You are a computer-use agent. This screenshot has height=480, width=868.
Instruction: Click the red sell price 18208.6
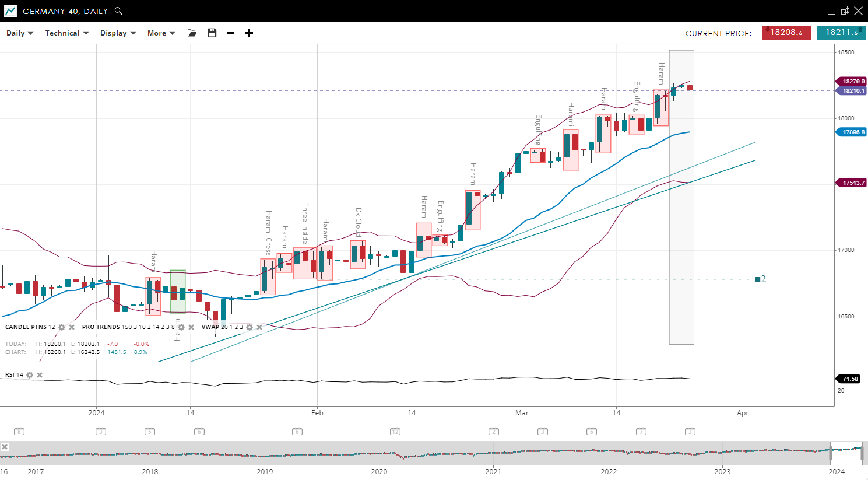pos(785,33)
